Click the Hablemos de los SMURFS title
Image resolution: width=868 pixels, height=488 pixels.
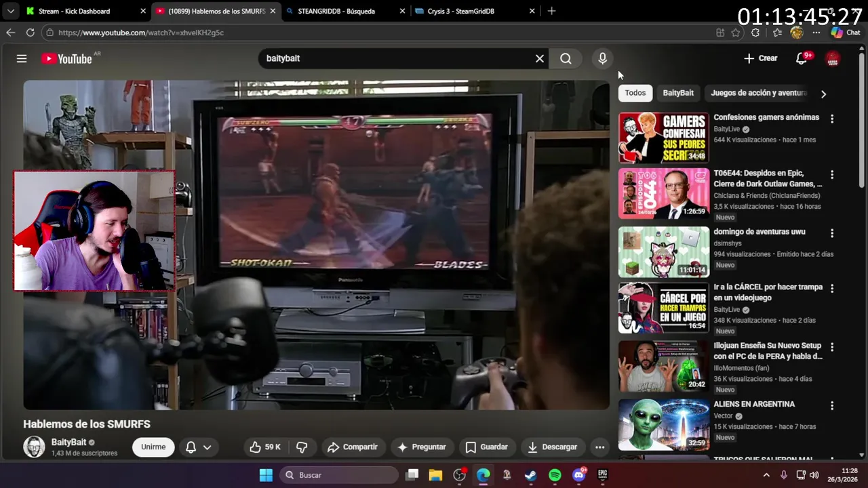(87, 424)
